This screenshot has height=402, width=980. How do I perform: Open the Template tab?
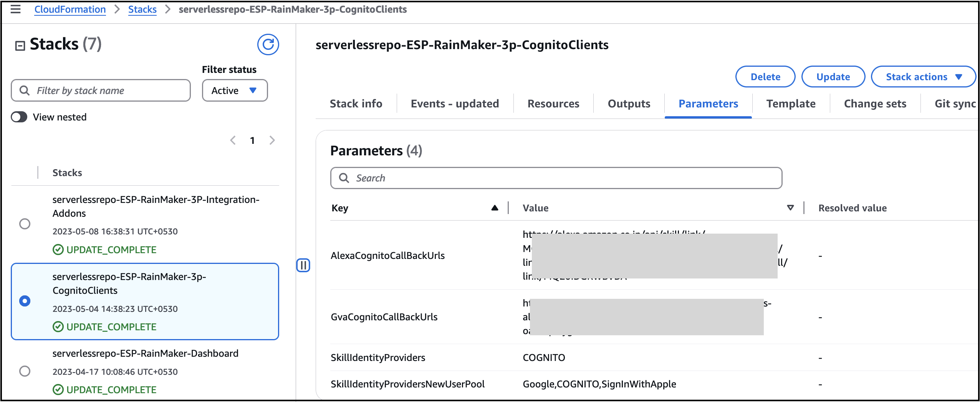[x=791, y=104]
